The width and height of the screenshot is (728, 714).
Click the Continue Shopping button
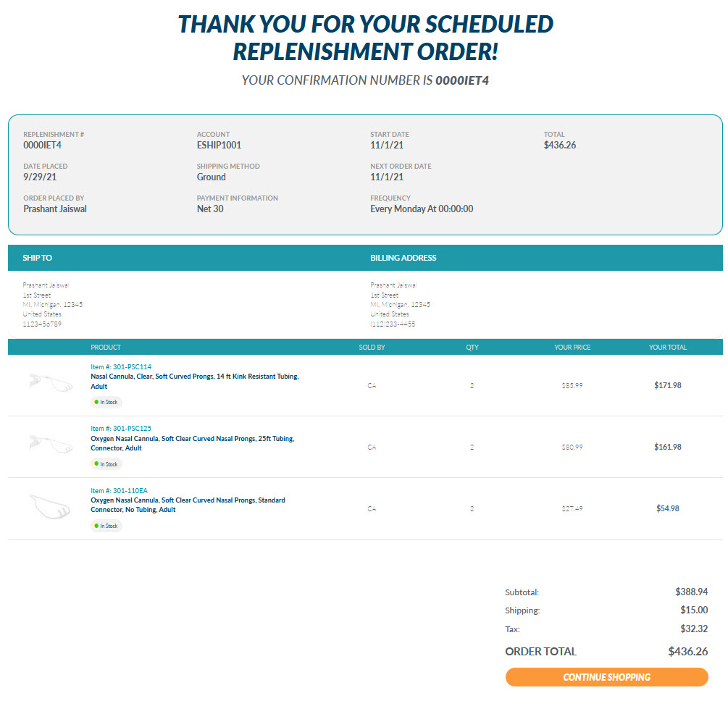[606, 677]
